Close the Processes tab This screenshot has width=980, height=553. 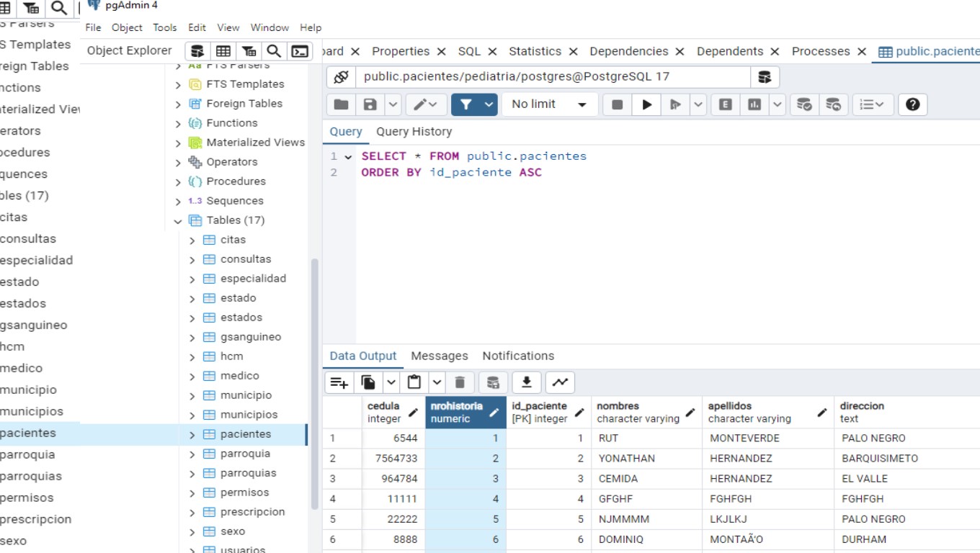pyautogui.click(x=861, y=51)
